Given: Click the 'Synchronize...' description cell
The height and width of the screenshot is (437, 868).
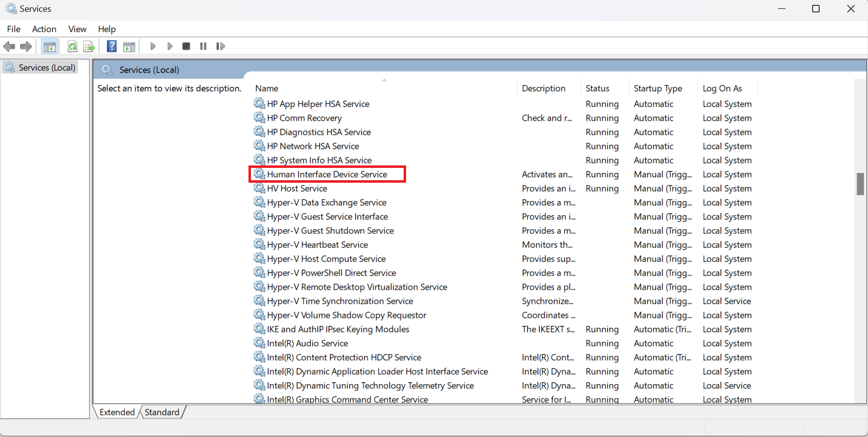Looking at the screenshot, I should pos(548,301).
